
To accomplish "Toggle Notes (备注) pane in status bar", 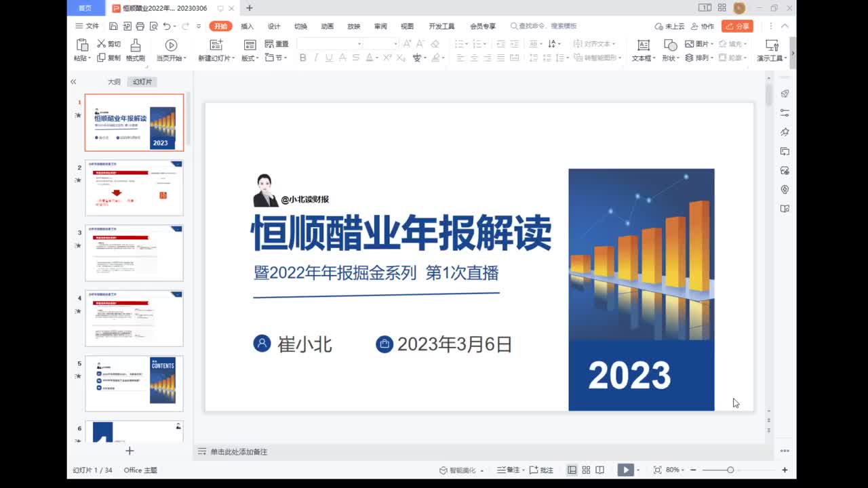I will coord(508,470).
